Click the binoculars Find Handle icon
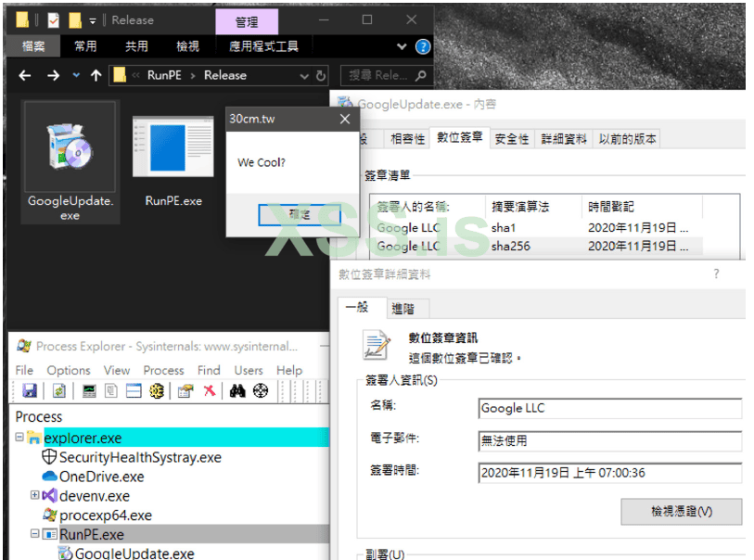 pyautogui.click(x=237, y=391)
